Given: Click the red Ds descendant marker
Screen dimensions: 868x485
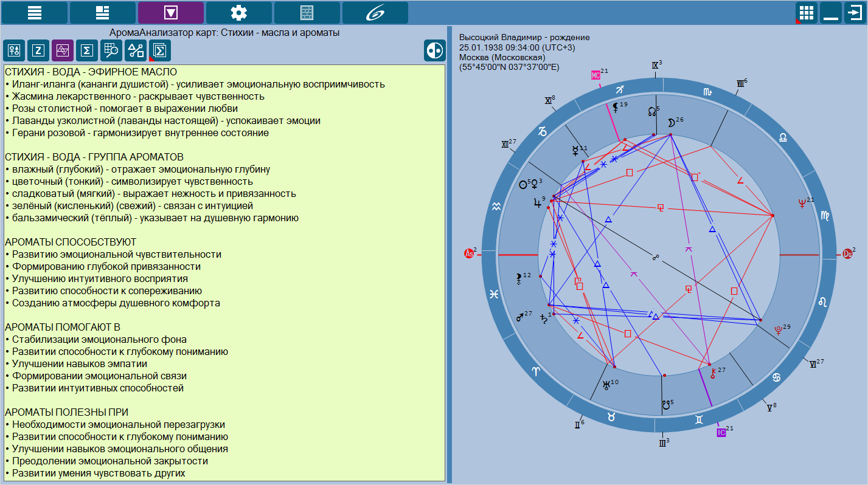Looking at the screenshot, I should [847, 253].
